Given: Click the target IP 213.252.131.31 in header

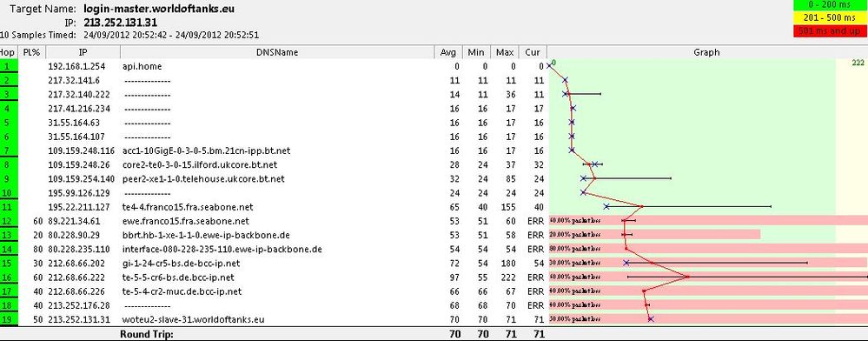Looking at the screenshot, I should tap(120, 23).
